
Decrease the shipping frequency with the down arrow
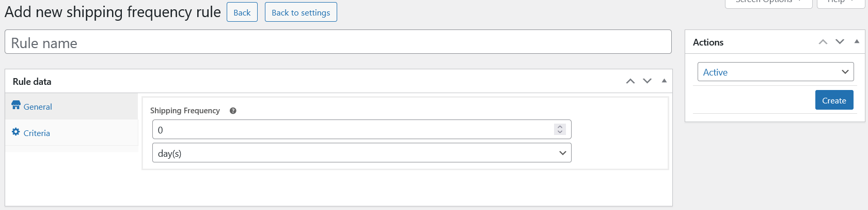point(560,132)
